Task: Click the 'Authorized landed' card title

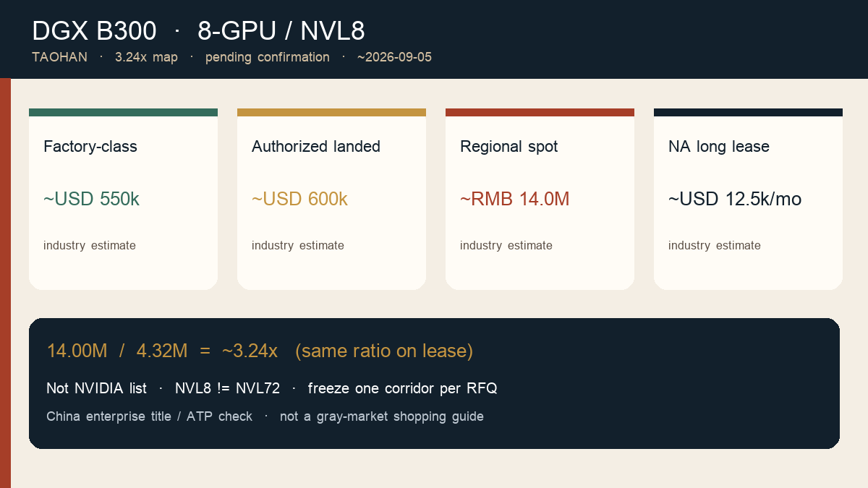Action: [x=316, y=147]
